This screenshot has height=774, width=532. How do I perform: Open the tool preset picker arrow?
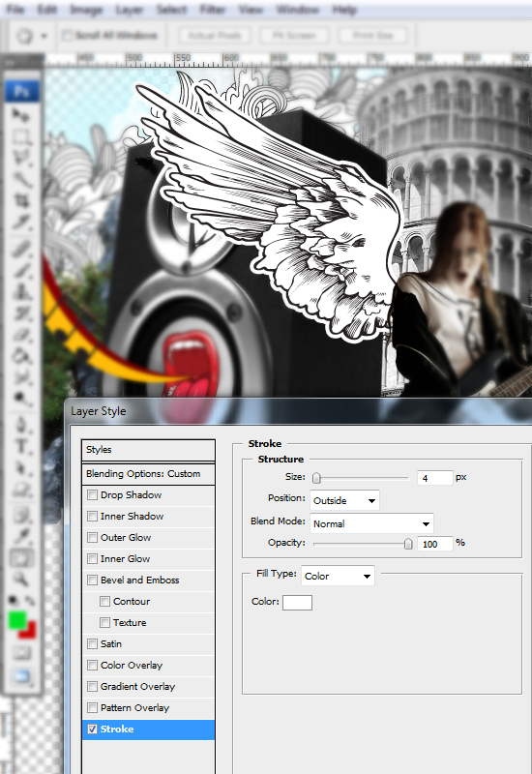pyautogui.click(x=44, y=36)
